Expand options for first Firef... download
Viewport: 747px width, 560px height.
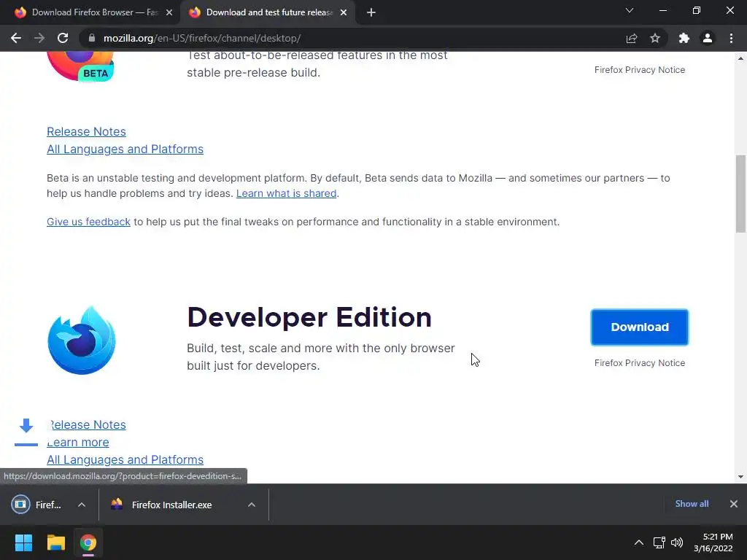(82, 505)
